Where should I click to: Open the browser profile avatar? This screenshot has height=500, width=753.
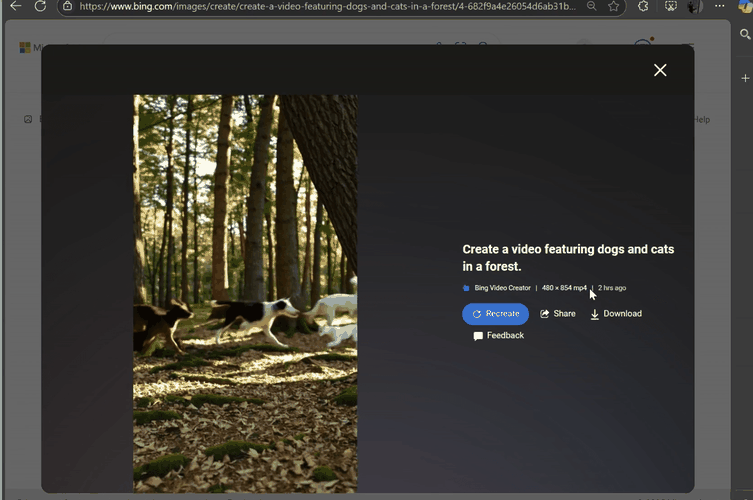point(694,6)
